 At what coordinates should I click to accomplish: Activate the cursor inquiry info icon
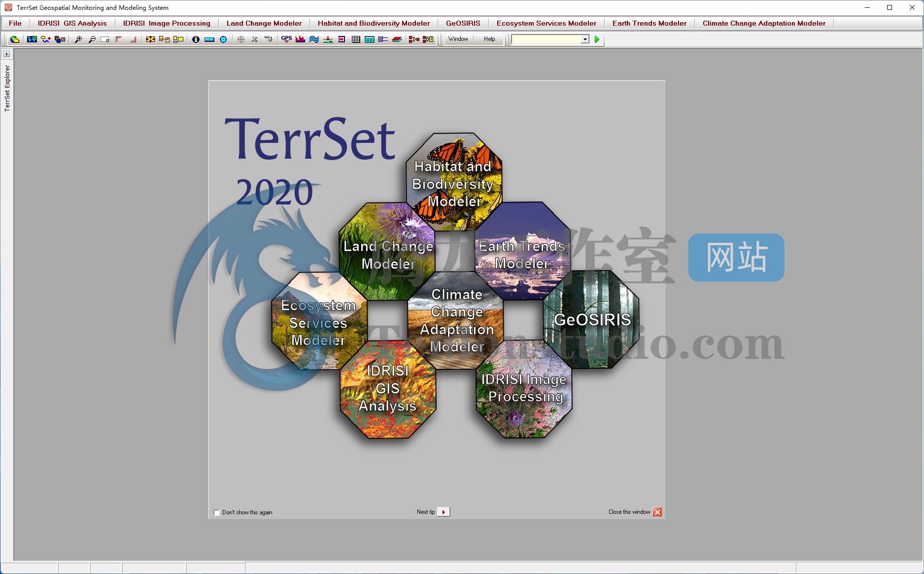[196, 39]
